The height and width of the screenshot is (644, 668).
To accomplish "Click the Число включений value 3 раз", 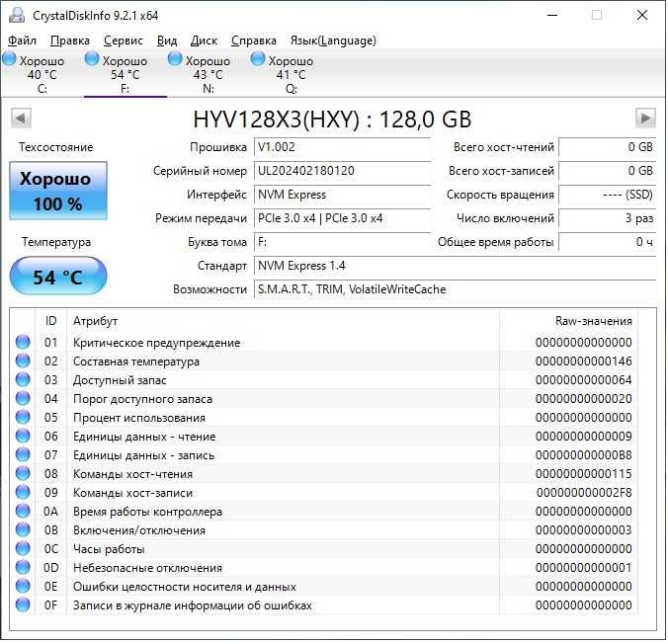I will tap(608, 218).
